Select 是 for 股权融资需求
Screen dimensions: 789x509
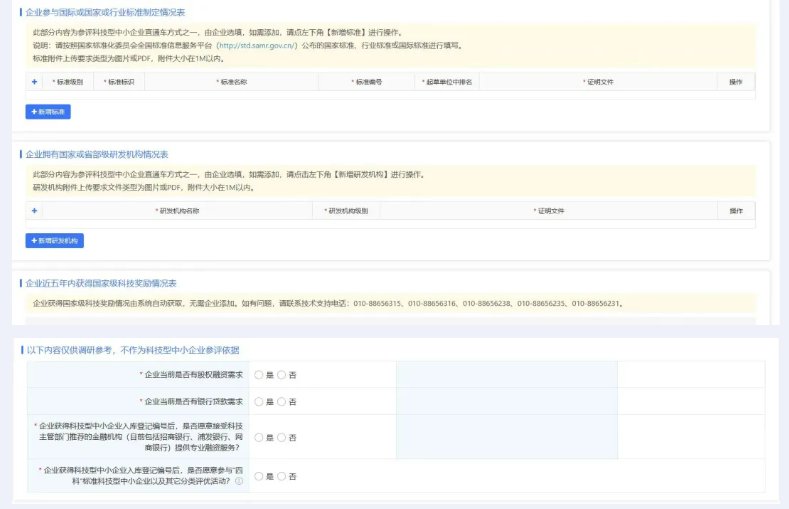tap(259, 375)
